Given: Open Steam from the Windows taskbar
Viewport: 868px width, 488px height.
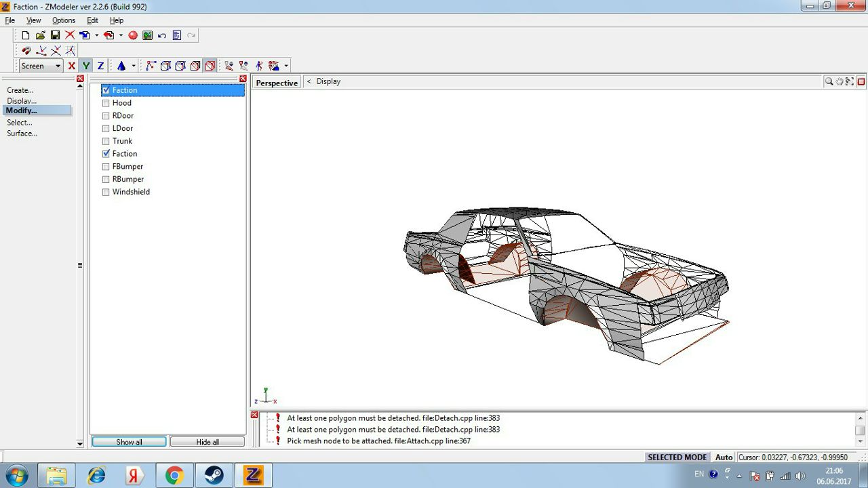Looking at the screenshot, I should [x=214, y=476].
